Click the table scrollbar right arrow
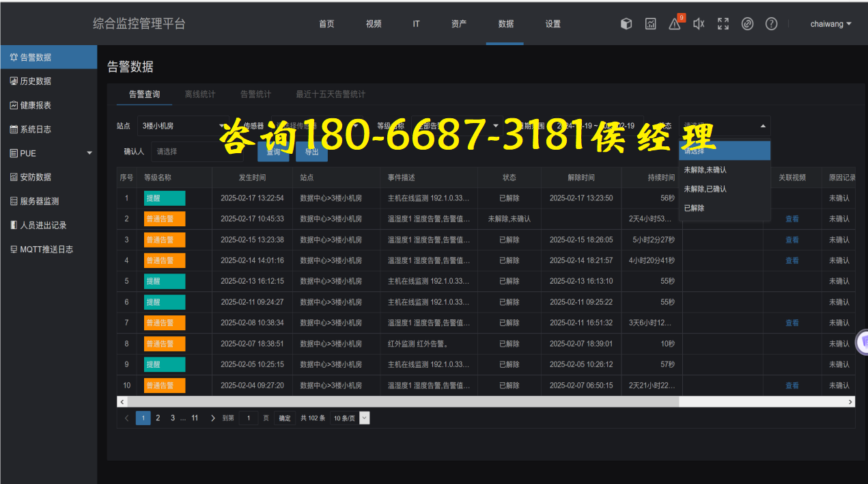868x484 pixels. (850, 402)
